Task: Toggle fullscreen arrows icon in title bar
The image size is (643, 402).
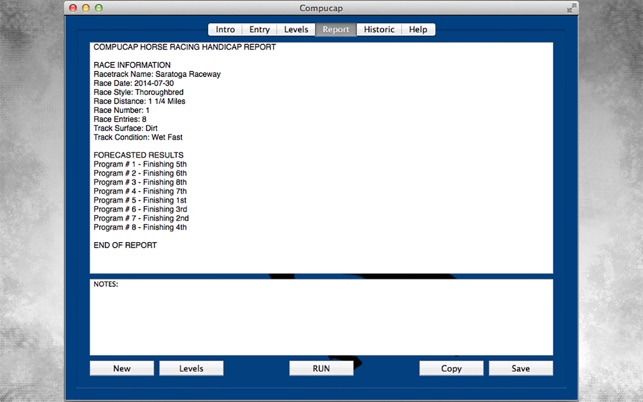Action: [572, 8]
